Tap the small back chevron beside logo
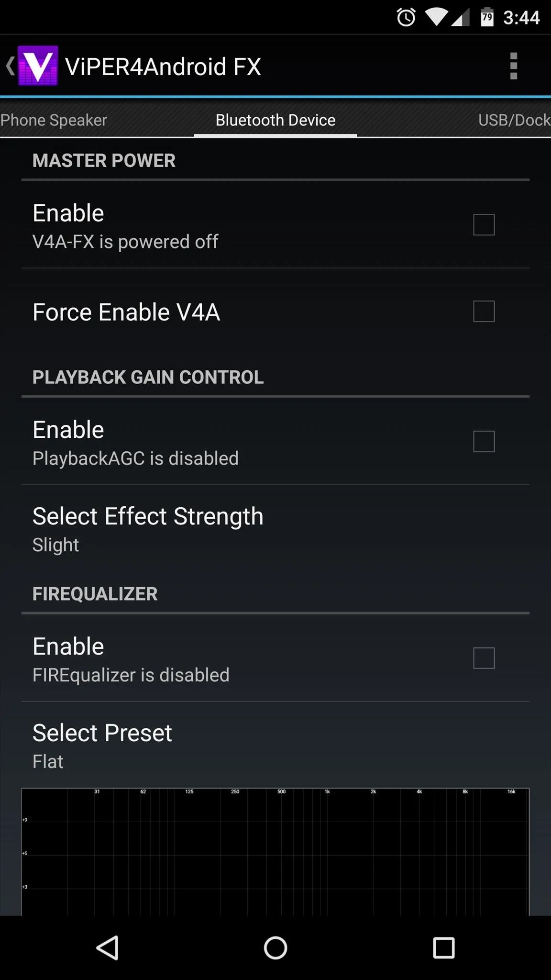This screenshot has height=980, width=551. [x=10, y=66]
